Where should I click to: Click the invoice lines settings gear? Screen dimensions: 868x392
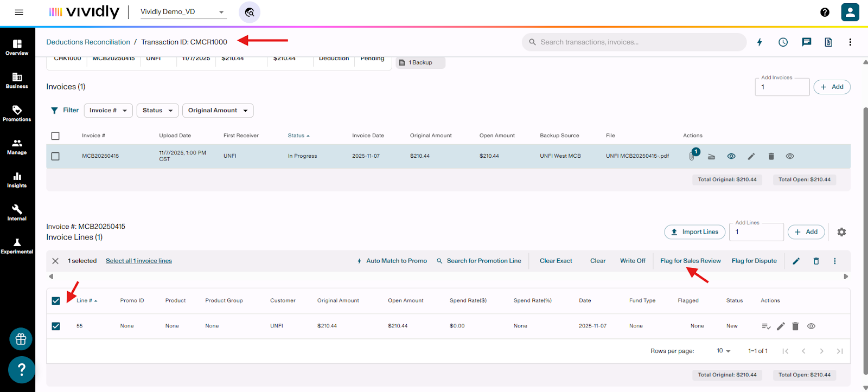click(x=841, y=232)
